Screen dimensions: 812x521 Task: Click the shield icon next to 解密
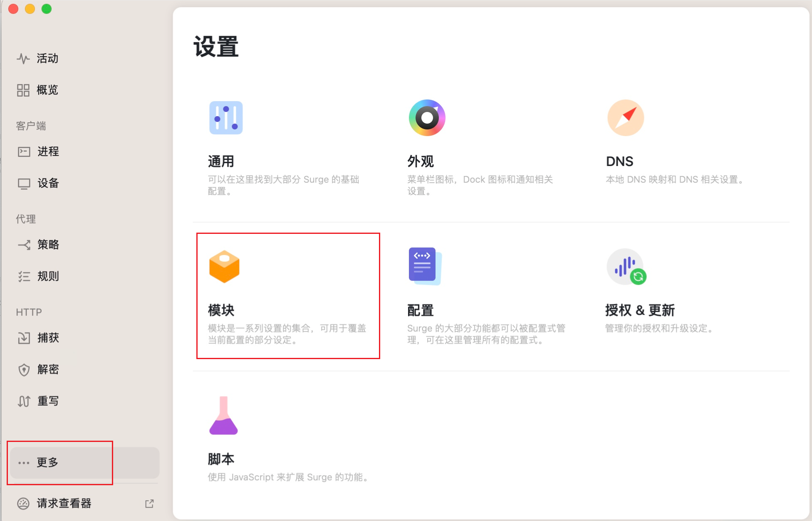coord(24,370)
